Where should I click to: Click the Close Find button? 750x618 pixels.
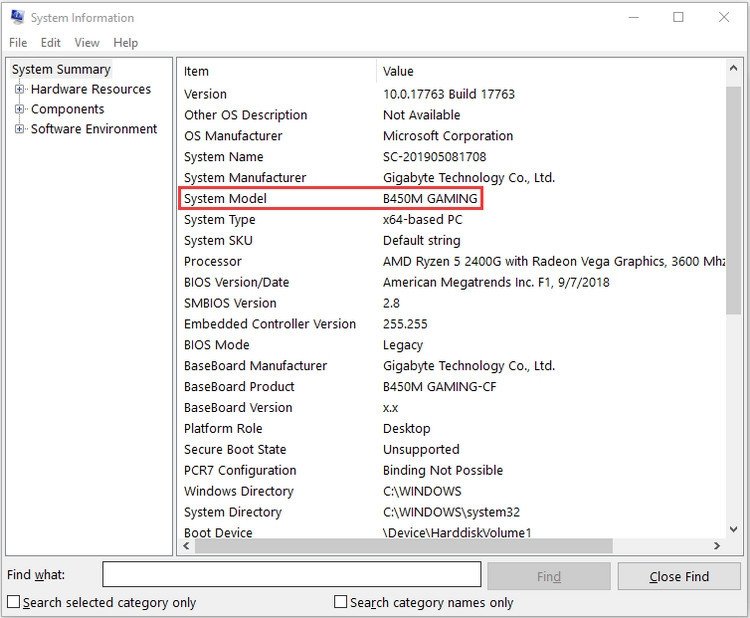click(679, 576)
